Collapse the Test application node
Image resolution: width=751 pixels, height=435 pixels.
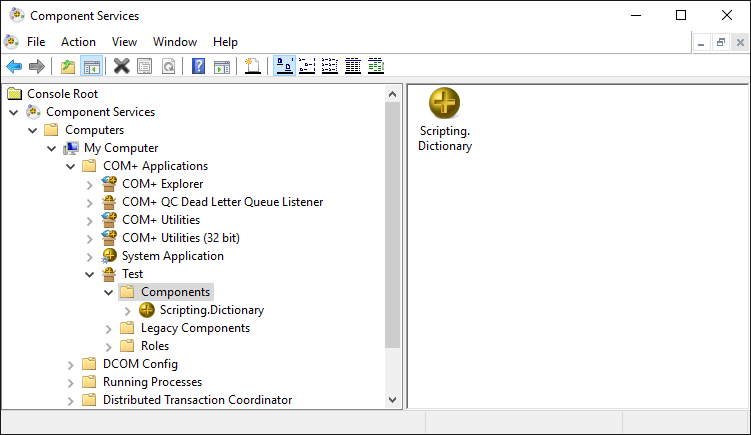pos(90,275)
